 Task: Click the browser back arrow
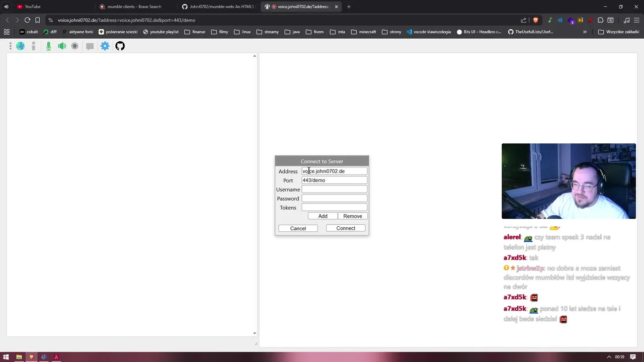click(7, 20)
